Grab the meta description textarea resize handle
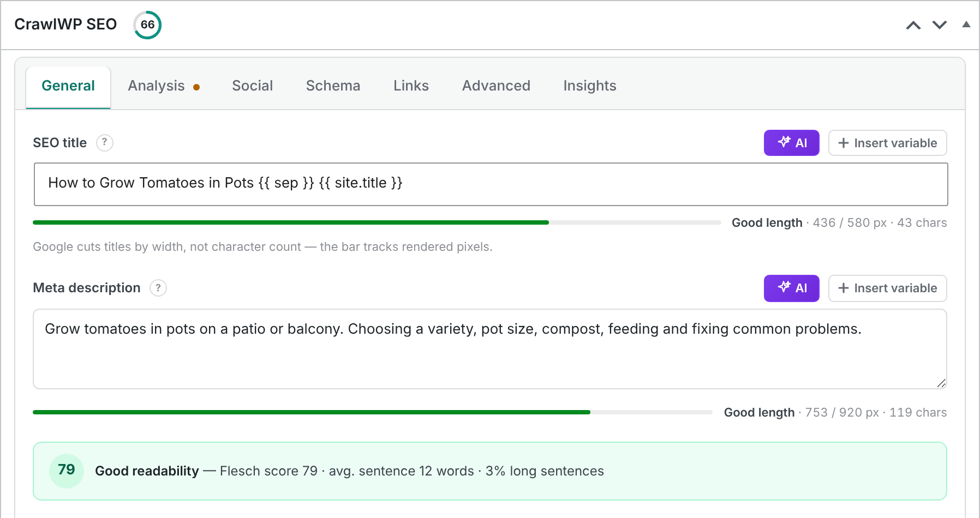 (941, 383)
